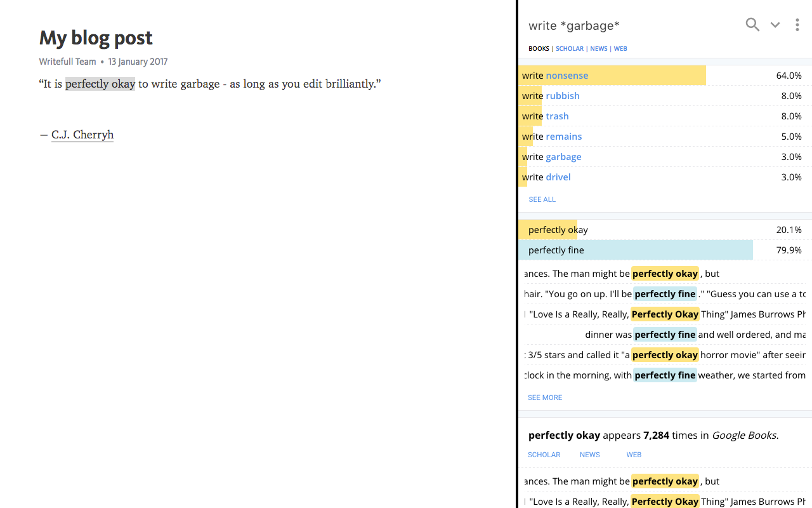The image size is (812, 508).
Task: Click example '3/5 stars' perfectly okay horror movie
Action: click(x=665, y=355)
